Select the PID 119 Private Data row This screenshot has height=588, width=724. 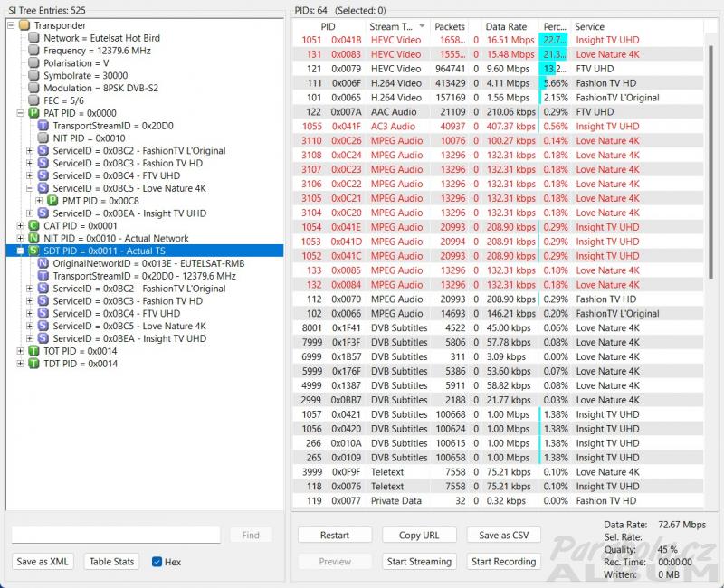(498, 501)
